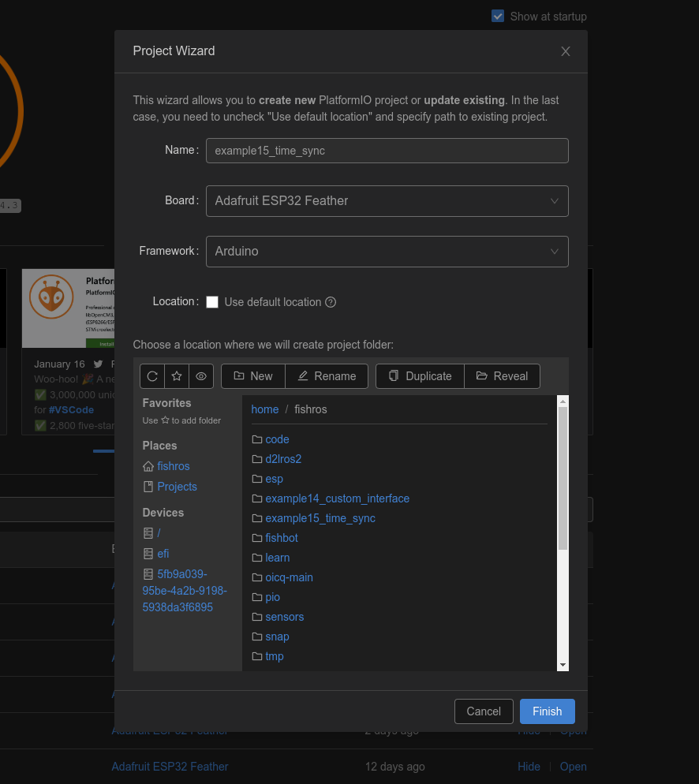Image resolution: width=699 pixels, height=784 pixels.
Task: Open Projects in the Places list
Action: tap(177, 487)
